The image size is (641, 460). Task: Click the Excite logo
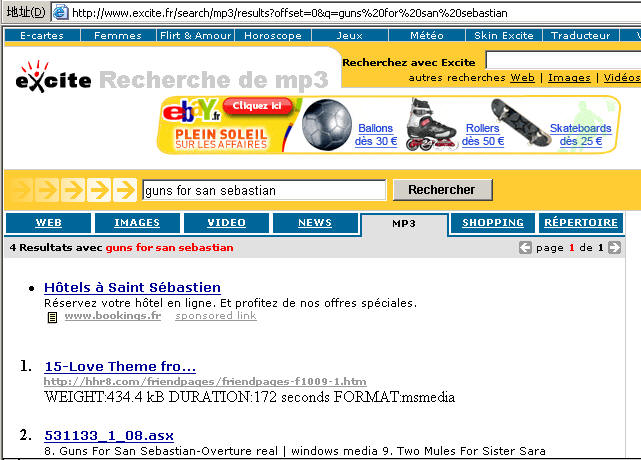tap(53, 76)
